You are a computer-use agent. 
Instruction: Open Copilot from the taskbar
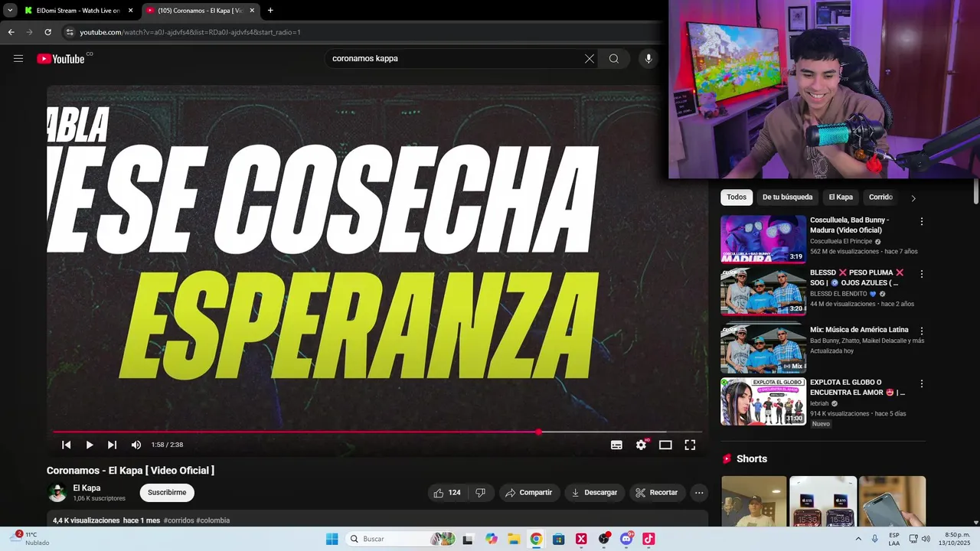pyautogui.click(x=492, y=539)
